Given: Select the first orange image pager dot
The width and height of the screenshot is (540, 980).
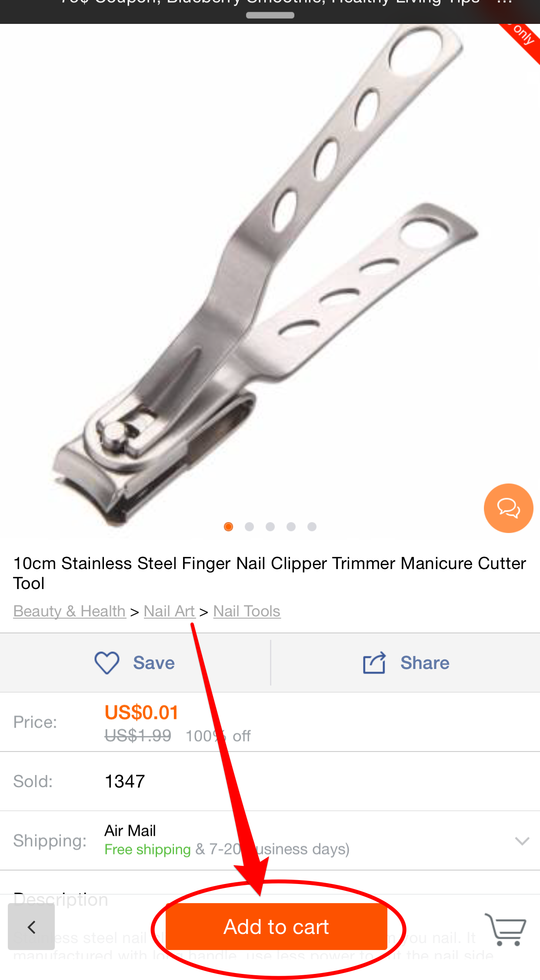Looking at the screenshot, I should [228, 526].
